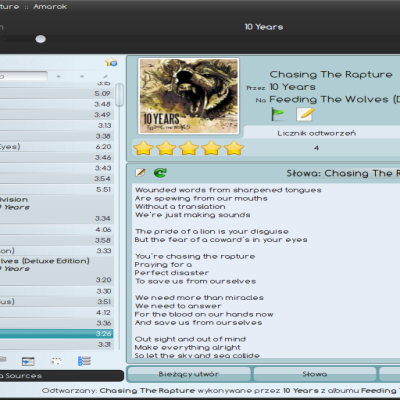Click the 10 Years album cover art
400x400 pixels.
point(189,96)
